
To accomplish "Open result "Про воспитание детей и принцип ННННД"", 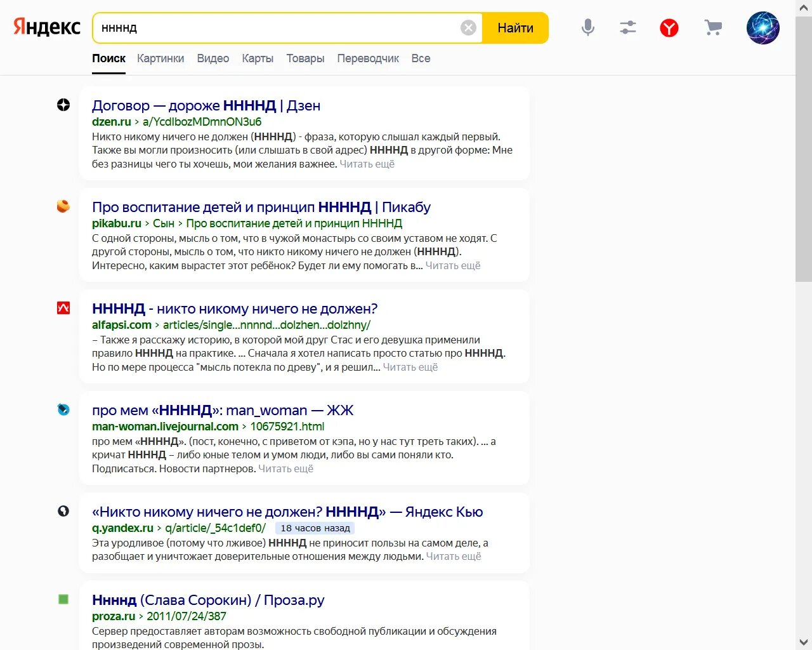I will click(261, 207).
